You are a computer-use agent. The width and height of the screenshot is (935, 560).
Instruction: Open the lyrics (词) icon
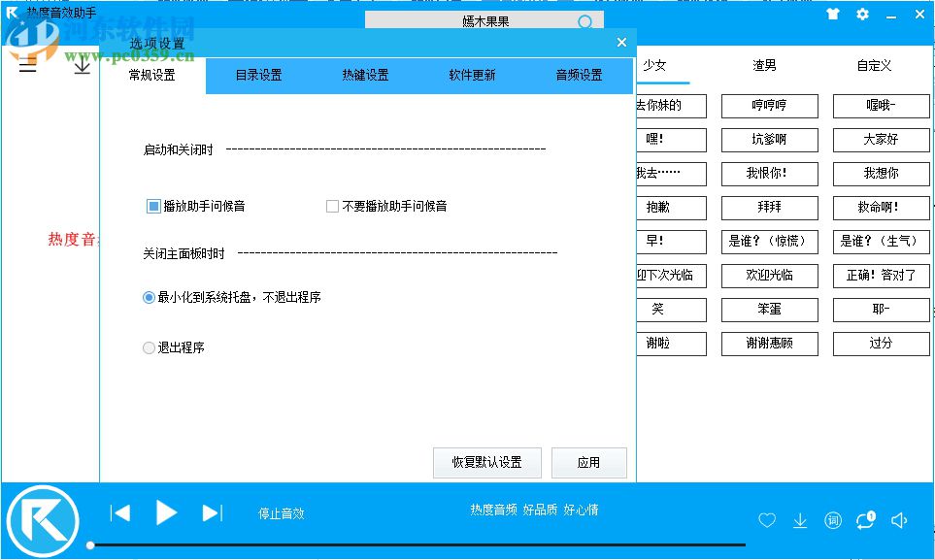[833, 520]
